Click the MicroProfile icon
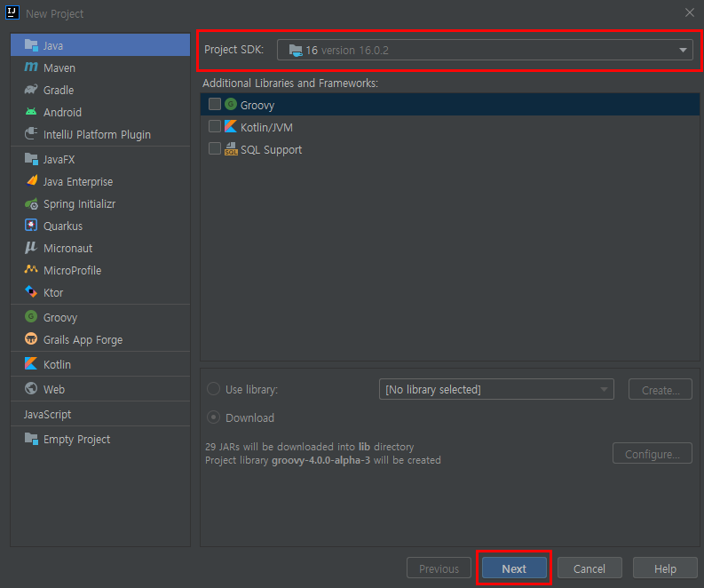 click(31, 269)
